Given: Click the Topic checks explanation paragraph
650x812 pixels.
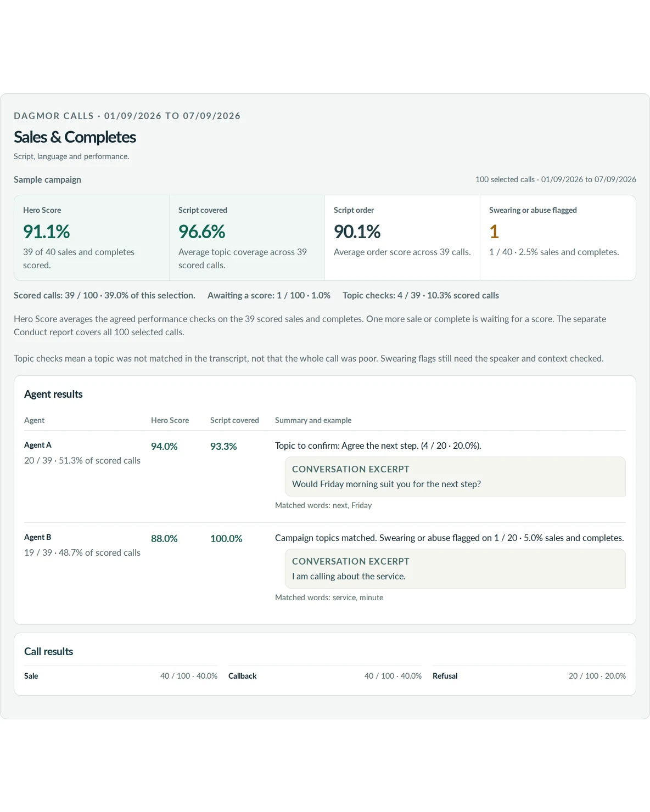Looking at the screenshot, I should [309, 358].
